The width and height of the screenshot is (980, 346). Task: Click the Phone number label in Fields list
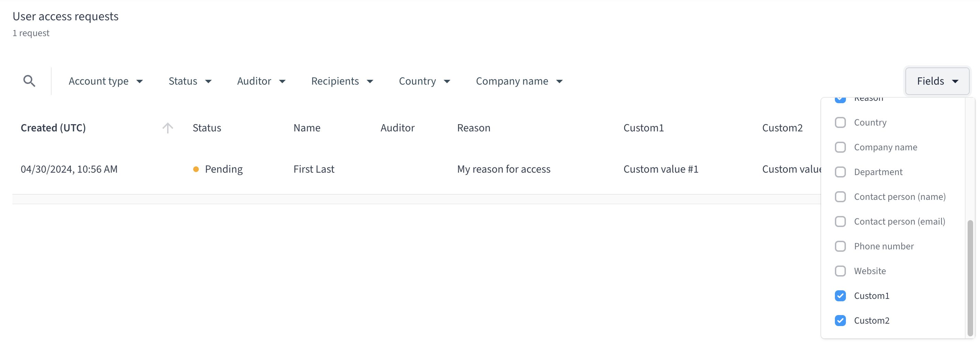pyautogui.click(x=884, y=246)
